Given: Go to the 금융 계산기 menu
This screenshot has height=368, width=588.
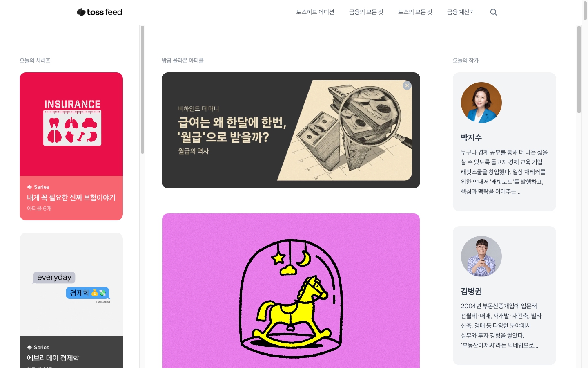Looking at the screenshot, I should coord(461,12).
